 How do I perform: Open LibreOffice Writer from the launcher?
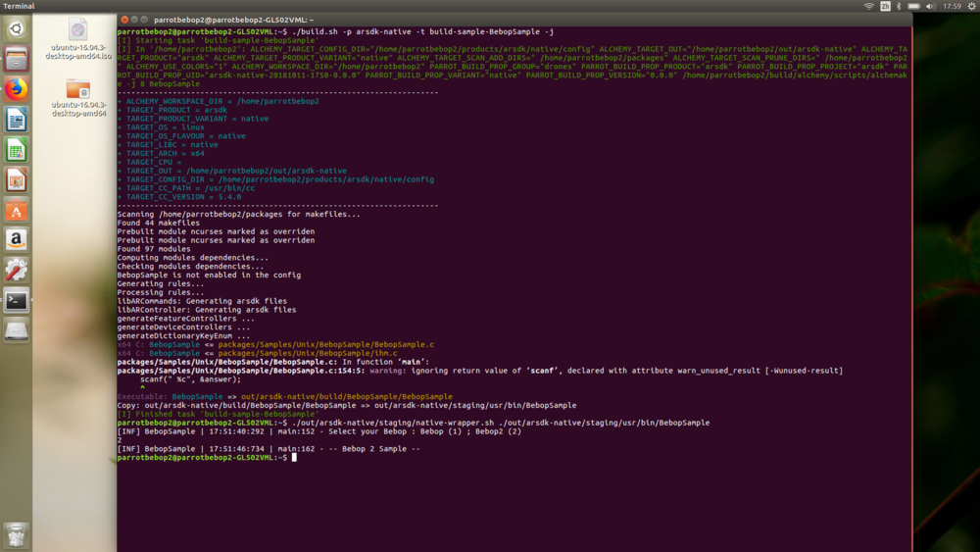(16, 120)
